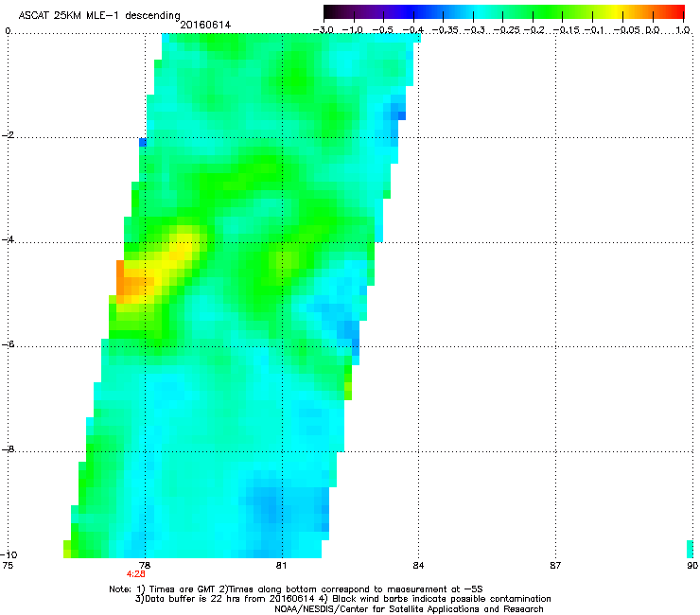Screen dimensions: 700x615
Task: Click the title 'ASCAT 25KM MLE-1 descending'
Action: [99, 15]
